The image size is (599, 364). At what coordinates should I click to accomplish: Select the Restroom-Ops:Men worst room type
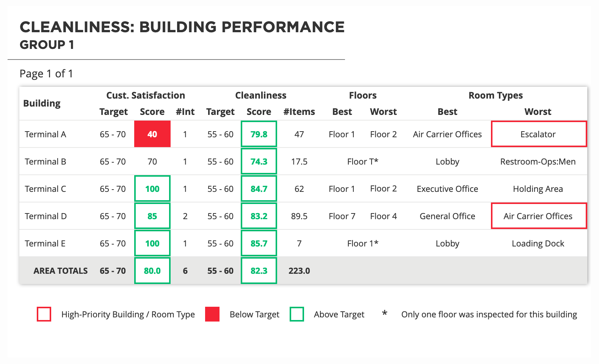tap(538, 162)
